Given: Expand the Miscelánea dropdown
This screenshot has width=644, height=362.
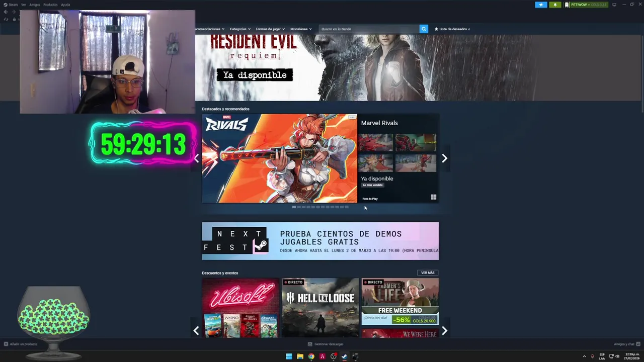Looking at the screenshot, I should [301, 29].
